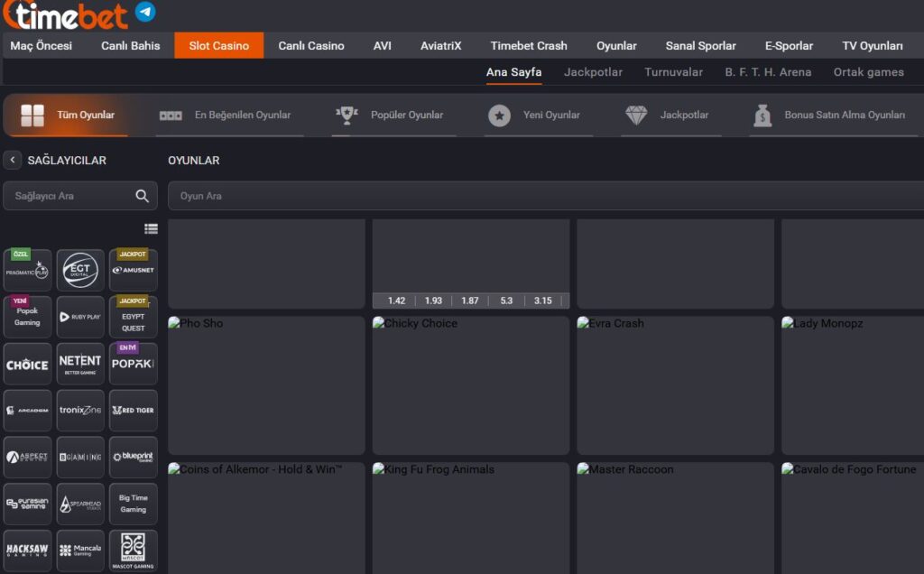Choose the Amusnet provider tile
The width and height of the screenshot is (924, 574).
pyautogui.click(x=133, y=270)
